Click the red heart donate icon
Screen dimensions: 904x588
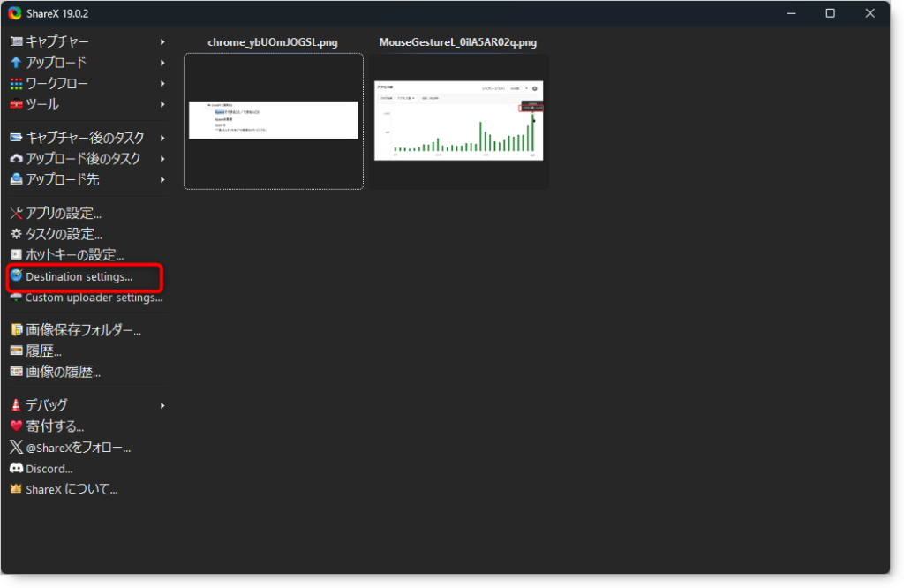pos(16,426)
